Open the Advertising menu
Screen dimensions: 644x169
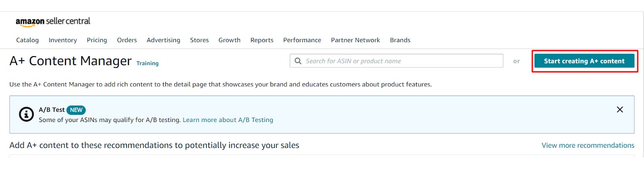[163, 40]
